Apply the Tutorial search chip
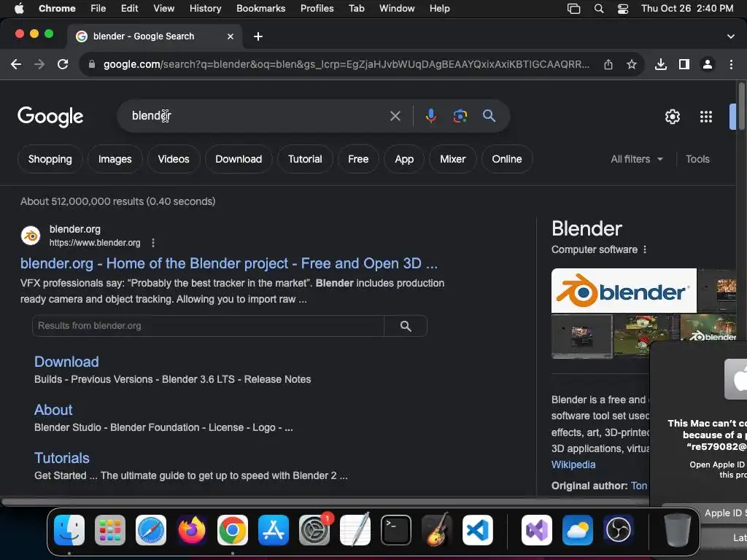This screenshot has width=747, height=560. pos(305,159)
